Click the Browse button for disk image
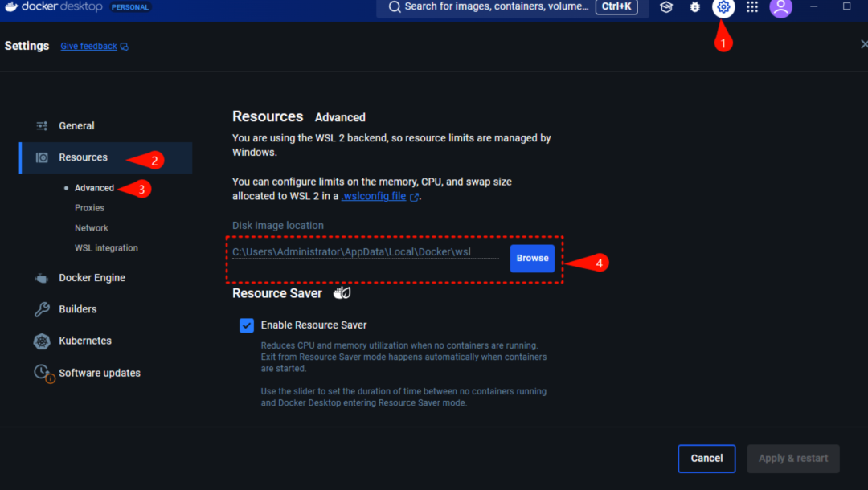 point(532,259)
